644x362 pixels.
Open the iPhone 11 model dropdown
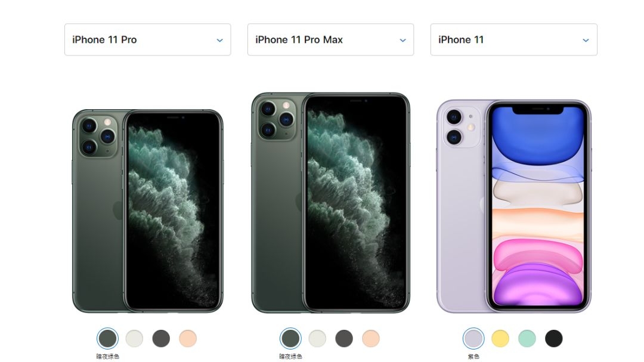click(x=514, y=39)
